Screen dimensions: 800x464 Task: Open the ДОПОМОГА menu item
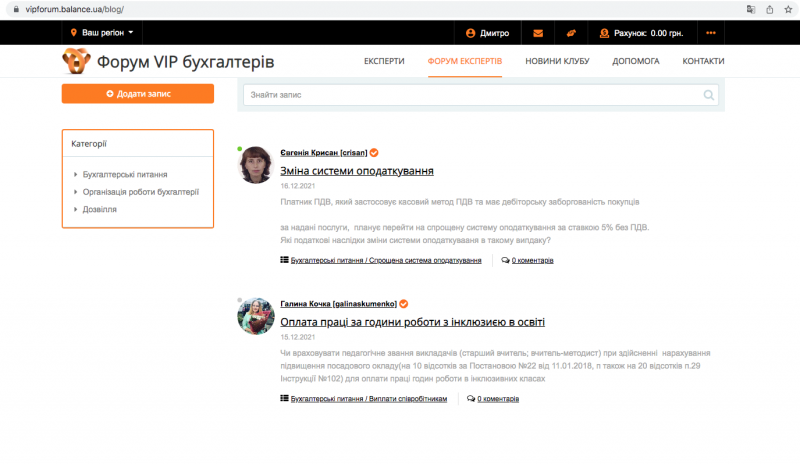pyautogui.click(x=636, y=61)
